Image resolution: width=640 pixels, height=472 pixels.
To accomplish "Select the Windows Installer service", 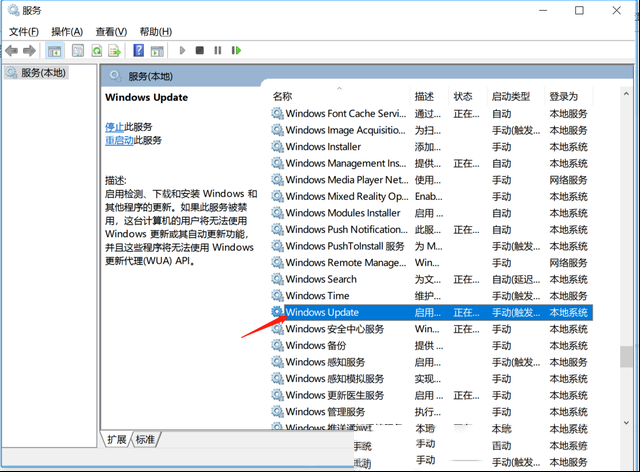I will tap(431, 147).
